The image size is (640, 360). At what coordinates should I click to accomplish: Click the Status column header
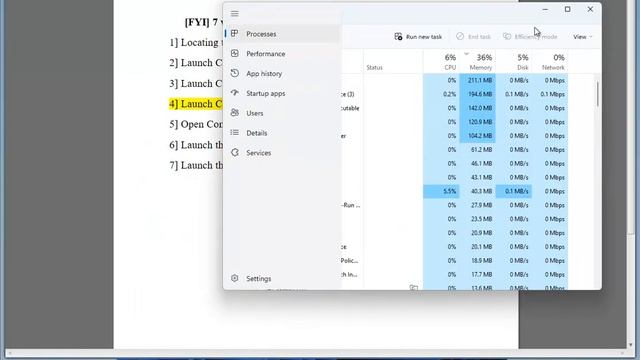(393, 62)
